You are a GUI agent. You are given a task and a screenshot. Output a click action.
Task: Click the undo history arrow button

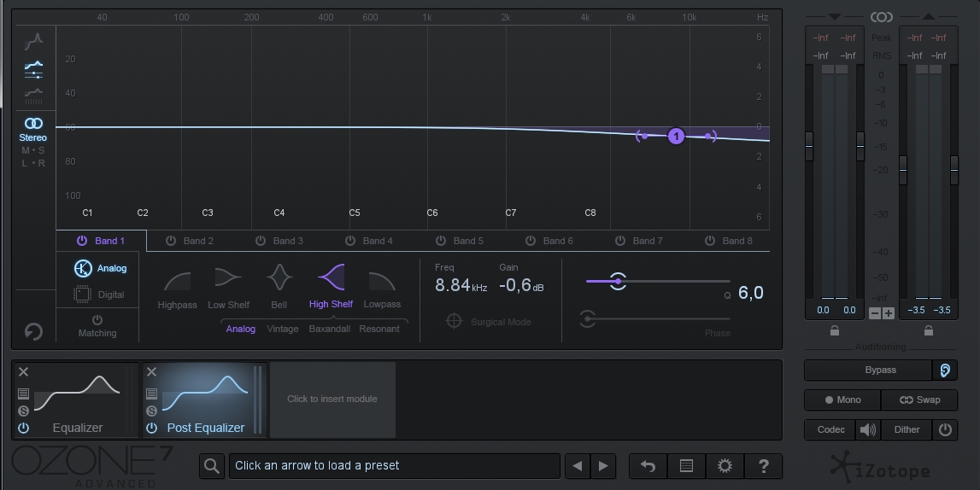click(648, 465)
